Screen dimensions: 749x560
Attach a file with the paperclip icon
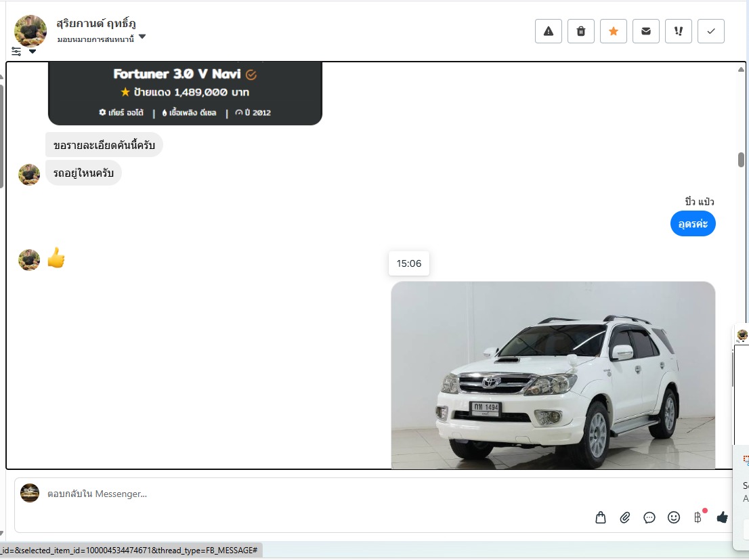tap(625, 517)
